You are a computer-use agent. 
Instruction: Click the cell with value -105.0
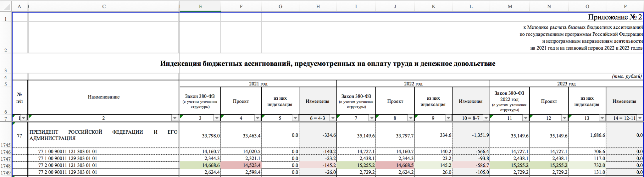[471, 172]
